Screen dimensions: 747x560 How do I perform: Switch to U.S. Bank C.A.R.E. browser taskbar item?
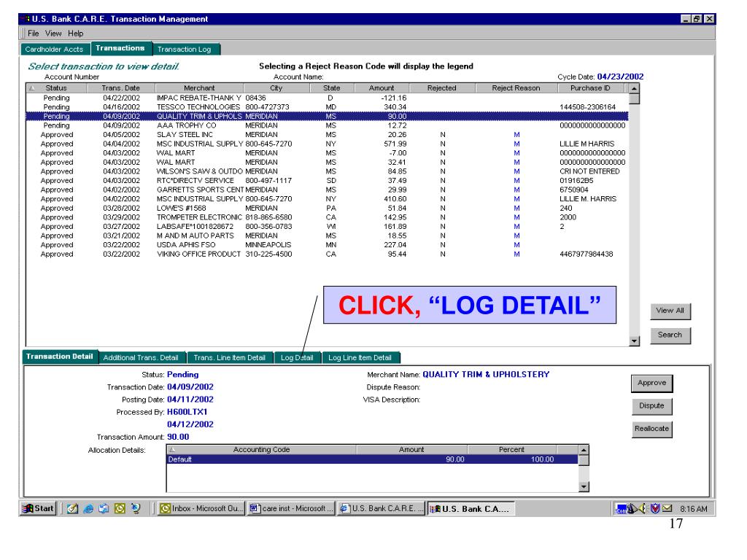point(381,508)
